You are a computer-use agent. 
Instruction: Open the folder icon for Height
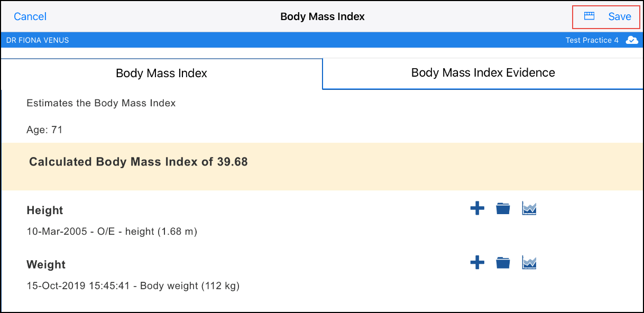[503, 209]
